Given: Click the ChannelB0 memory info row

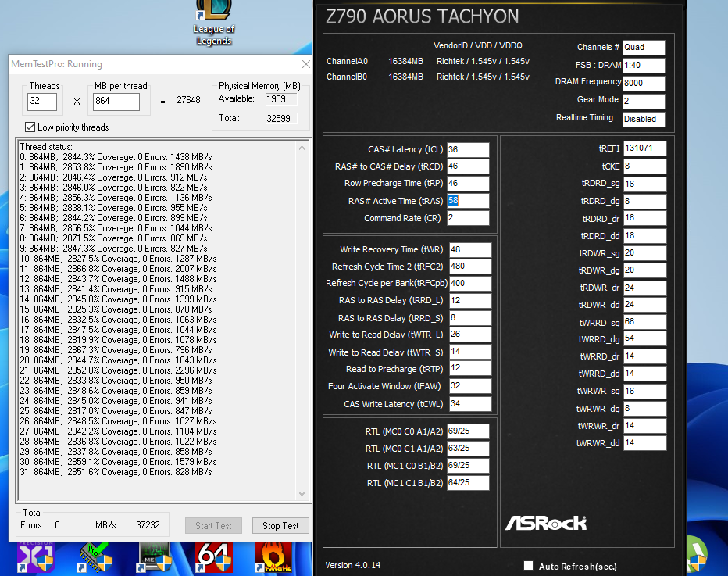Looking at the screenshot, I should (x=427, y=77).
